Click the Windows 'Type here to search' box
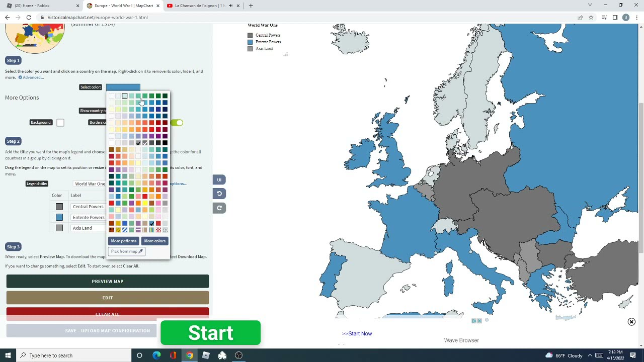 click(74, 355)
